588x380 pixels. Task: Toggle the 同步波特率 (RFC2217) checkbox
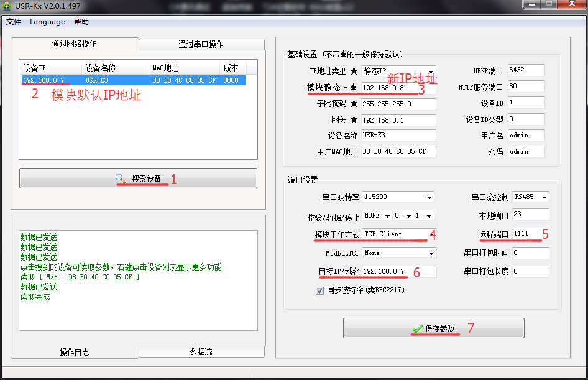pyautogui.click(x=319, y=290)
